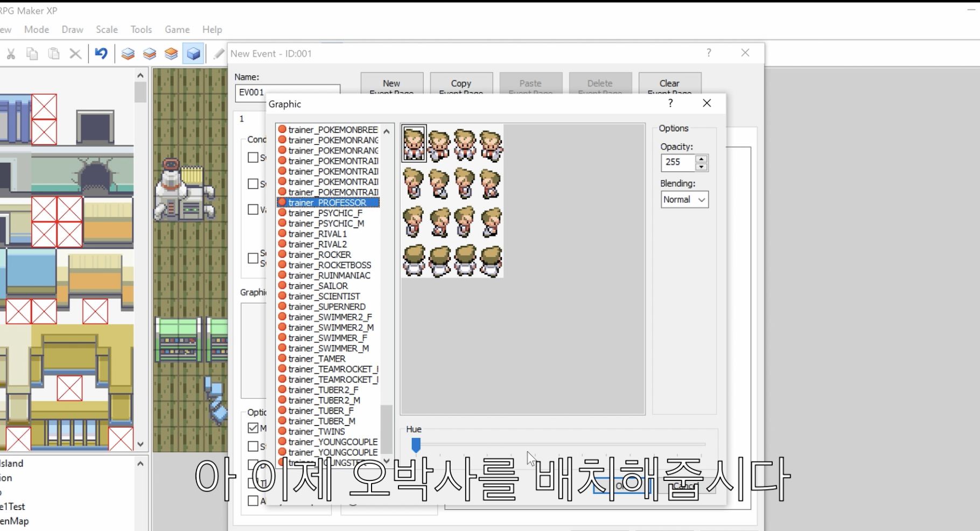Click Clear Event Page button
Image resolution: width=980 pixels, height=531 pixels.
point(669,84)
